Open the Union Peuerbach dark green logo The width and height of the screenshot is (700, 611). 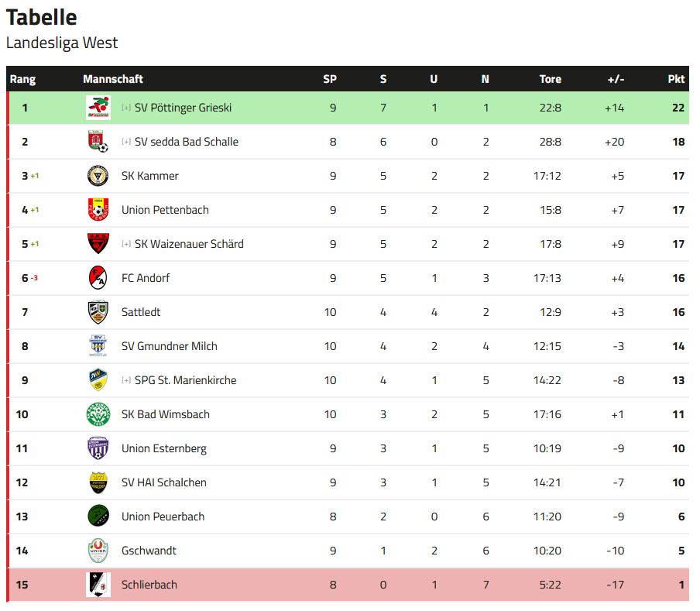click(98, 516)
